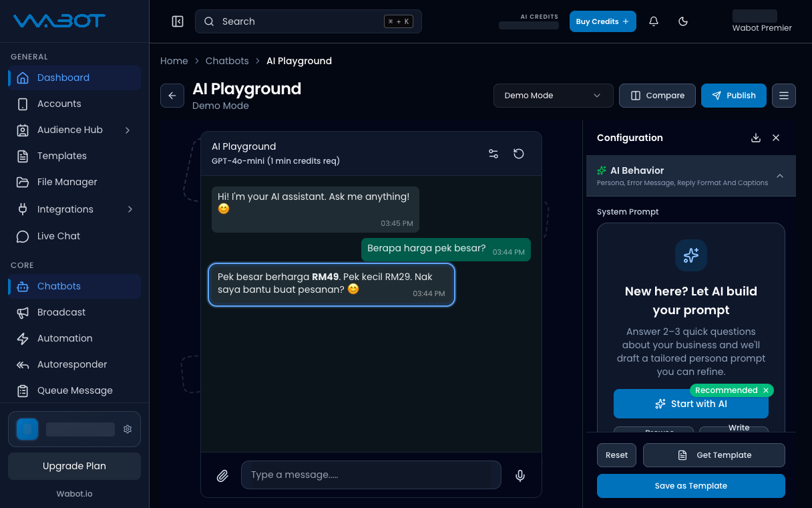812x508 pixels.
Task: Publish the chatbot
Action: click(733, 96)
